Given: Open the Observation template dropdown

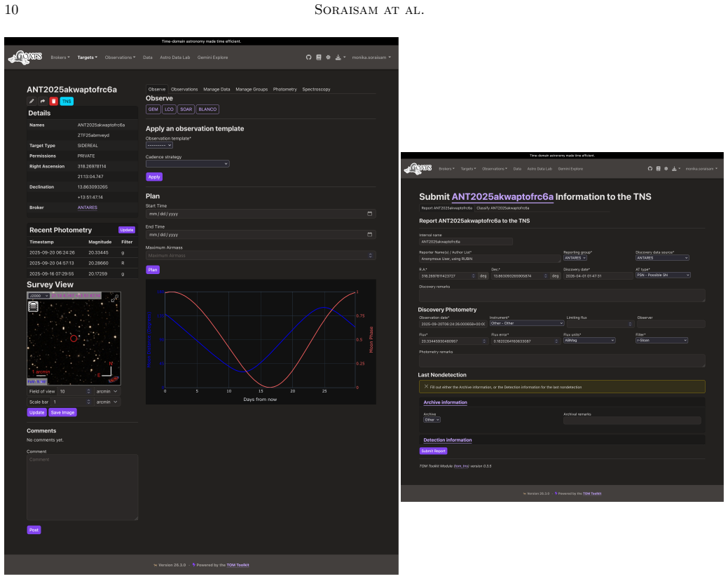Looking at the screenshot, I should pos(159,145).
